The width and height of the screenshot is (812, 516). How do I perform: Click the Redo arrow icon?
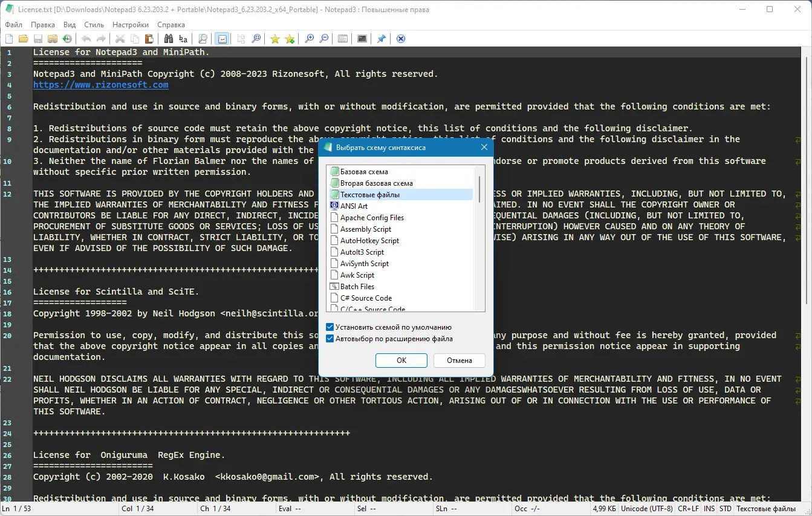click(101, 39)
